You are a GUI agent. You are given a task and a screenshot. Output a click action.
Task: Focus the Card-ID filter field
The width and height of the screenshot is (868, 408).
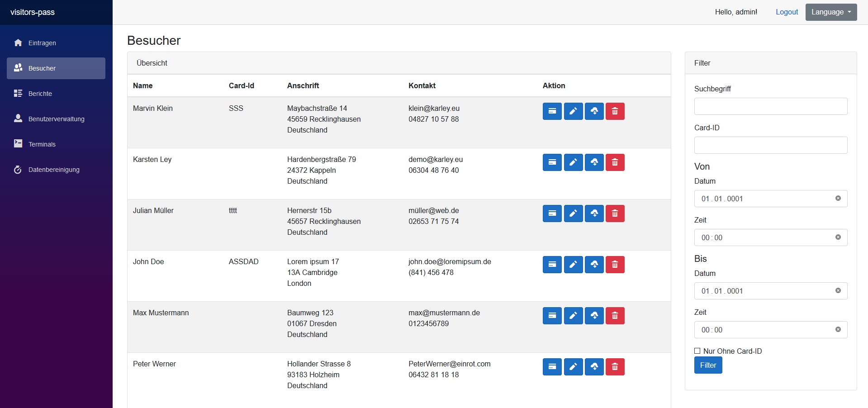point(771,145)
